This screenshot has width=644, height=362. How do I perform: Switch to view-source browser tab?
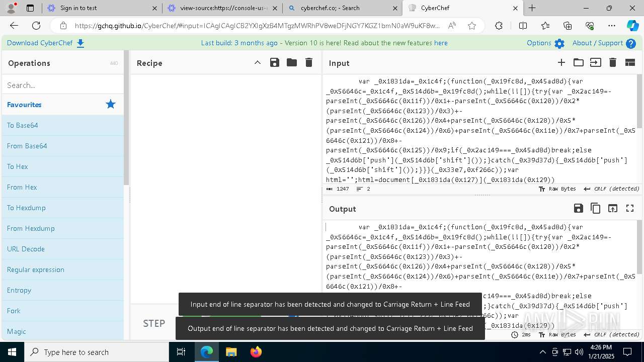[x=222, y=8]
